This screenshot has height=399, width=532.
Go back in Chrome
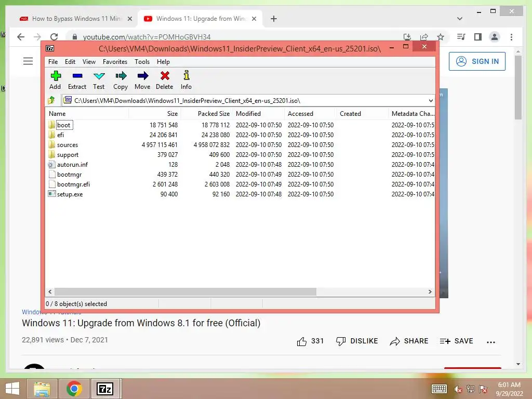tap(21, 37)
